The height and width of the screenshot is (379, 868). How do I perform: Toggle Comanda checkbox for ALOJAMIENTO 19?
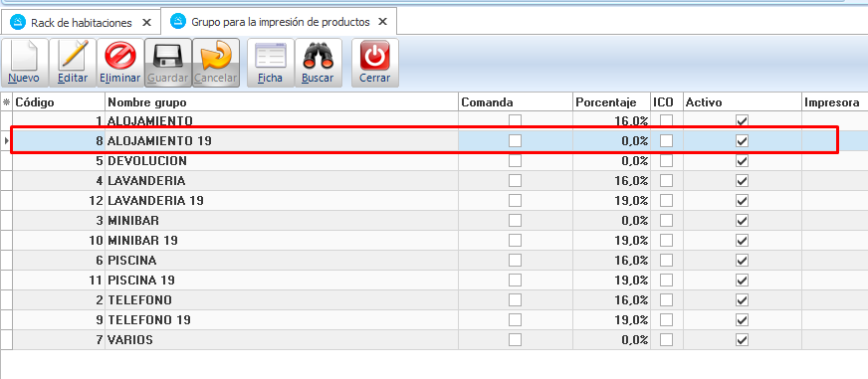(516, 141)
